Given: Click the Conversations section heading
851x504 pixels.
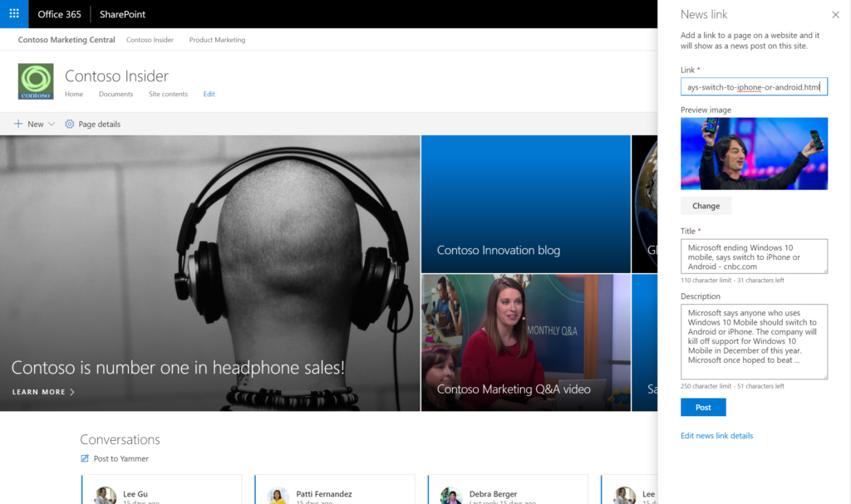Looking at the screenshot, I should (120, 439).
